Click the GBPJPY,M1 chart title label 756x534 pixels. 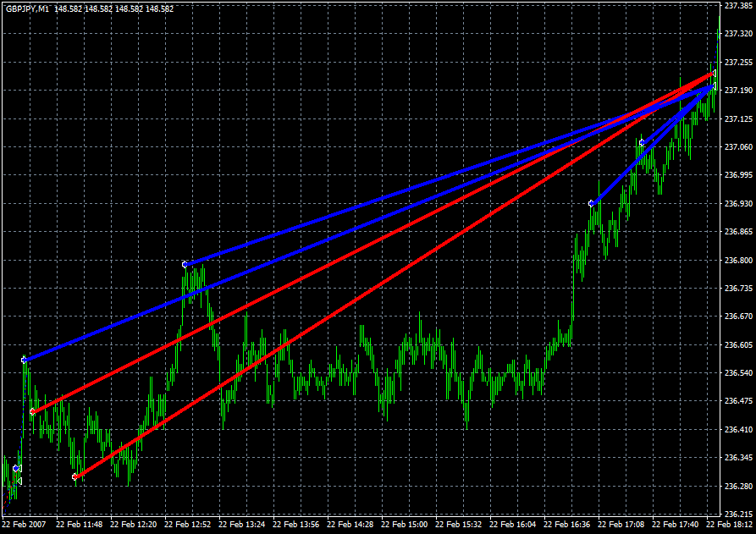26,8
